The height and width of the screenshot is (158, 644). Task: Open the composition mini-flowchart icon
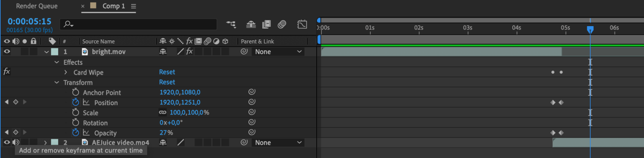point(231,24)
